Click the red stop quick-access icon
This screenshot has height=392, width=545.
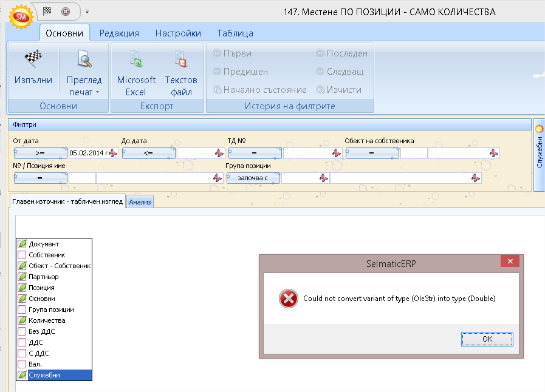point(66,12)
